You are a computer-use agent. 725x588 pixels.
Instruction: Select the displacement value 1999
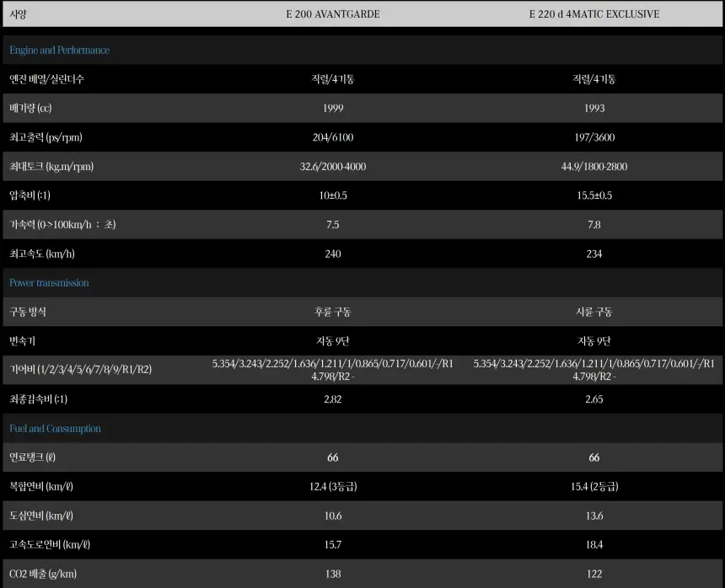(333, 108)
